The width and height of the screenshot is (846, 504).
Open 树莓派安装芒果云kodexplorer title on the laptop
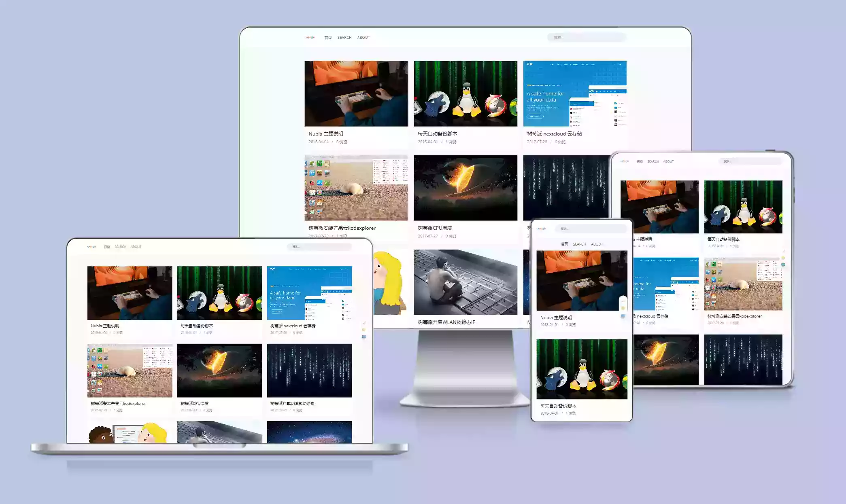(x=118, y=403)
